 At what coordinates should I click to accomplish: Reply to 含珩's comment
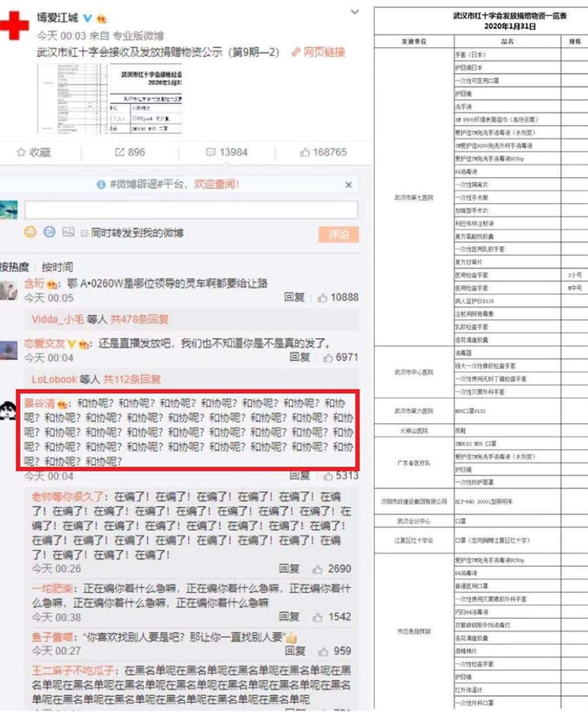click(294, 297)
